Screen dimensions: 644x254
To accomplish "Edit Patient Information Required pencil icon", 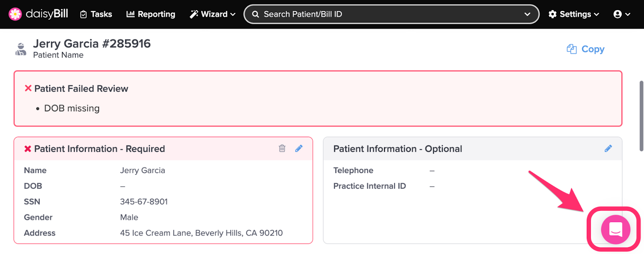I will pos(299,148).
